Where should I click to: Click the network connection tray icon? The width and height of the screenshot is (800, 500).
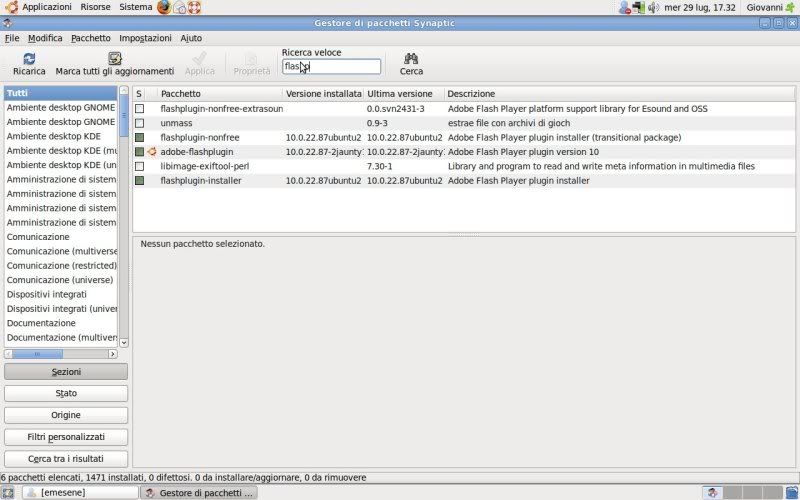point(638,7)
